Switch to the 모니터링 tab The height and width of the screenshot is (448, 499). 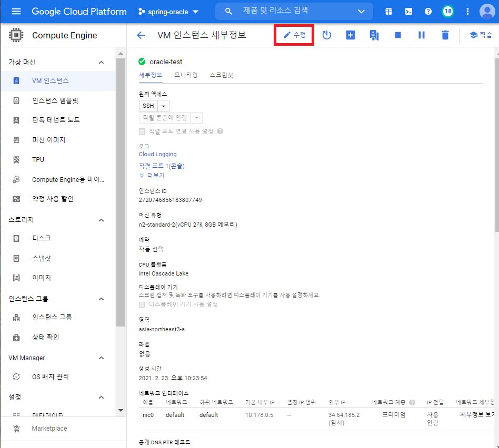coord(186,75)
